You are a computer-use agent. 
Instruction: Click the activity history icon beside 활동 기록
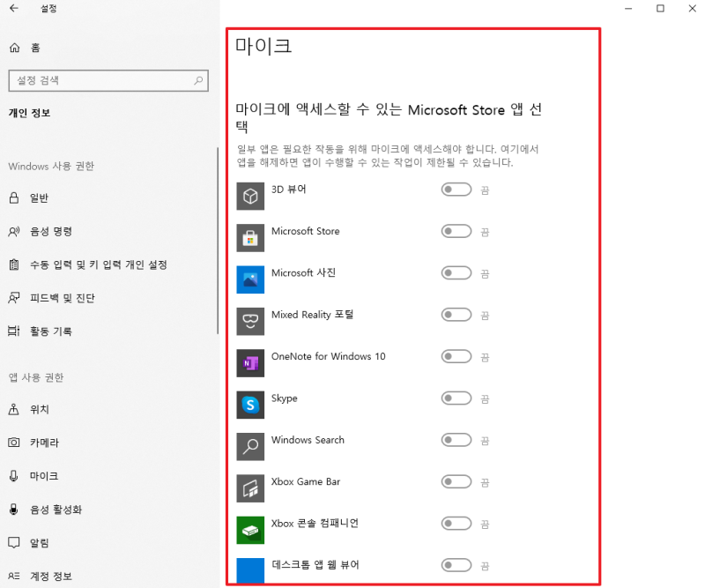click(x=14, y=331)
